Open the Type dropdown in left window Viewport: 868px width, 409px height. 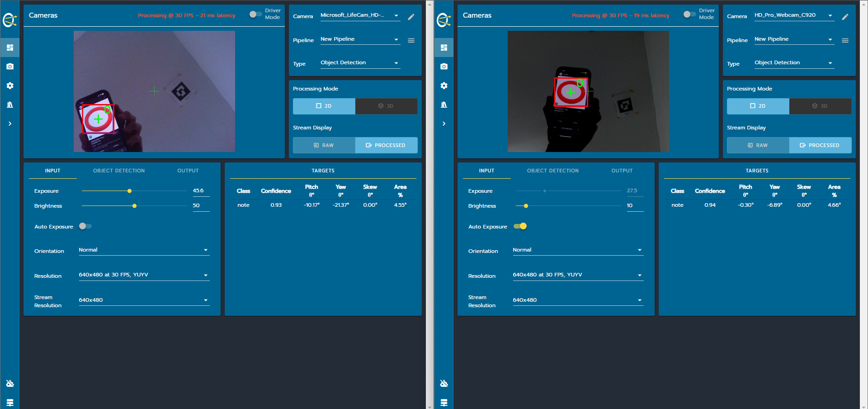[360, 63]
